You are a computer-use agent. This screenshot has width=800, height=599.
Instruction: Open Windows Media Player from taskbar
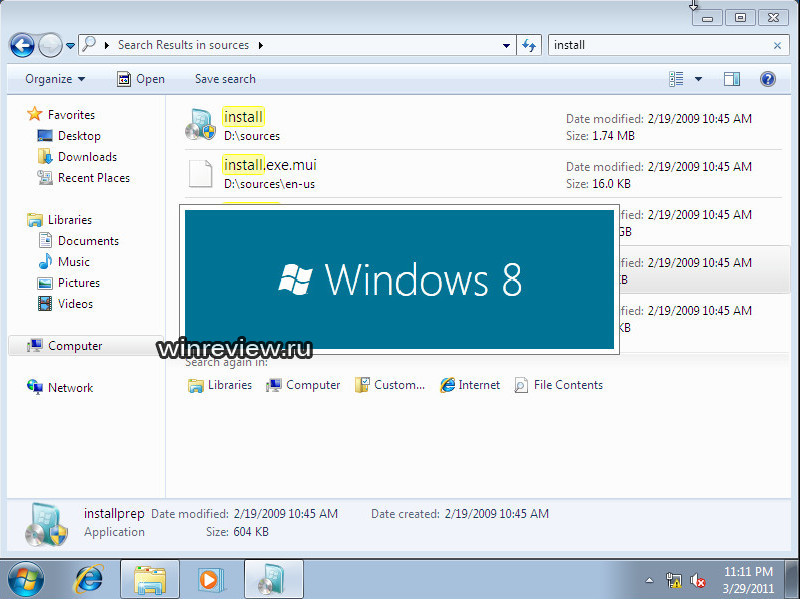[211, 579]
